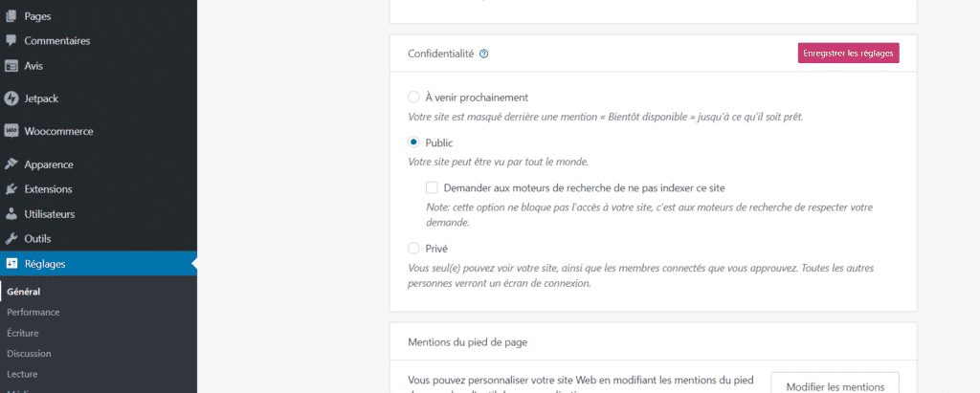Click the Extensions plug icon
Viewport: 980px width, 393px height.
[x=11, y=189]
